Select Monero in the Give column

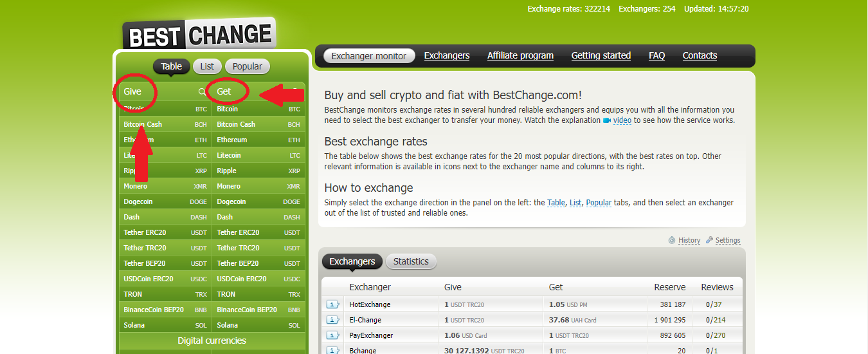pos(136,186)
